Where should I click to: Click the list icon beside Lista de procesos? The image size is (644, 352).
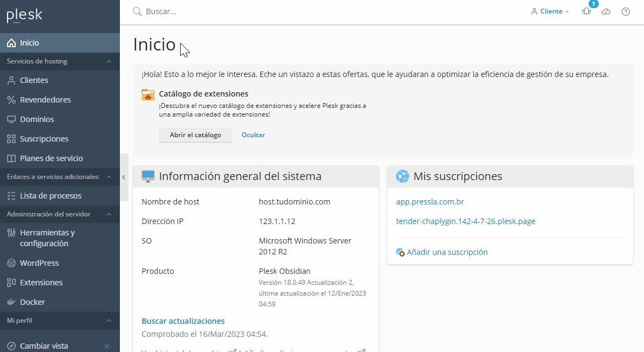point(11,196)
